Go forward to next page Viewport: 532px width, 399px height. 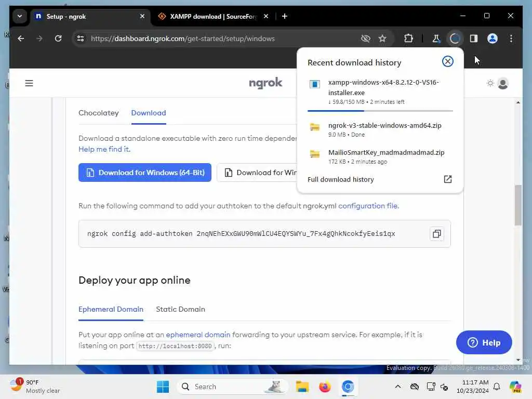pos(39,38)
